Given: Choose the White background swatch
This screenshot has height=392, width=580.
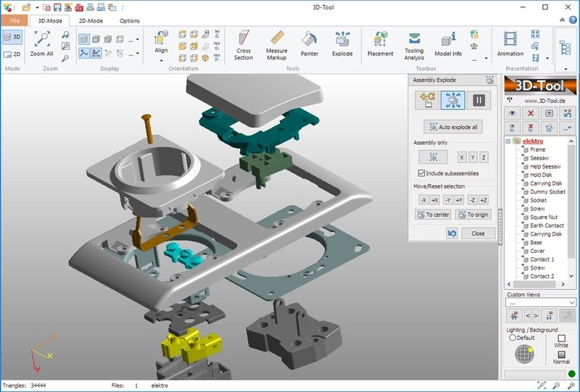Looking at the screenshot, I should pos(561,338).
